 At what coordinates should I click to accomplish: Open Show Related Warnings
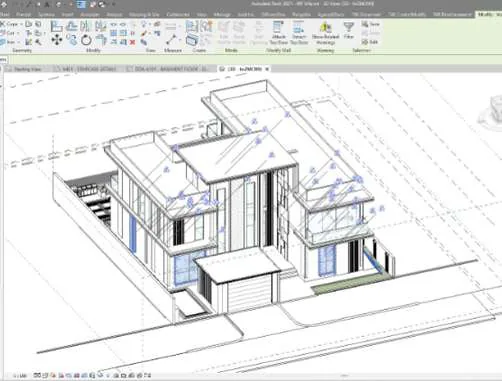pyautogui.click(x=325, y=33)
